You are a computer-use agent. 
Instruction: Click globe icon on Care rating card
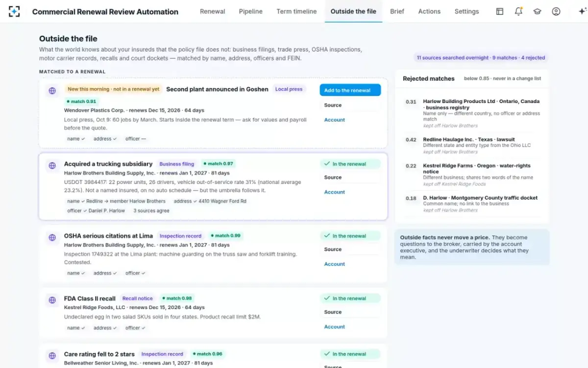pos(52,356)
